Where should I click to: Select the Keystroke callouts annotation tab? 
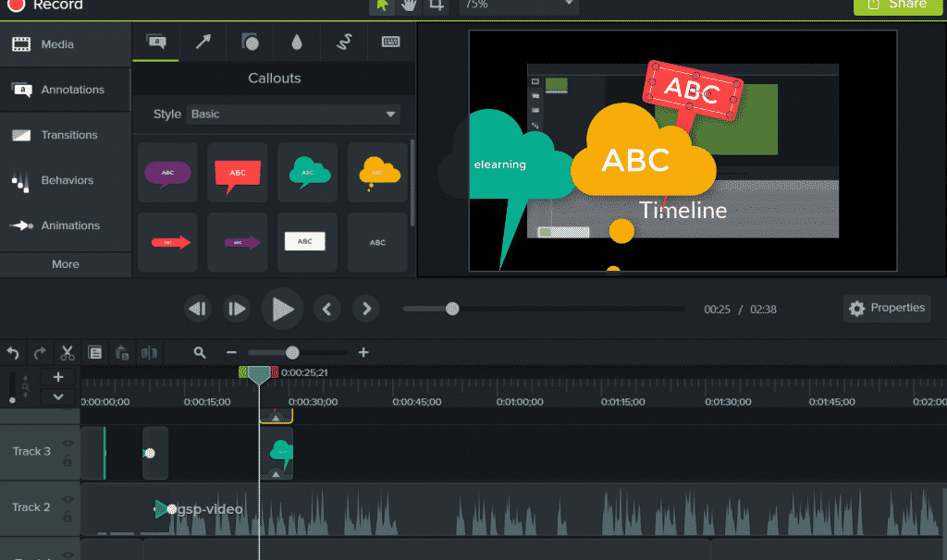(x=391, y=42)
